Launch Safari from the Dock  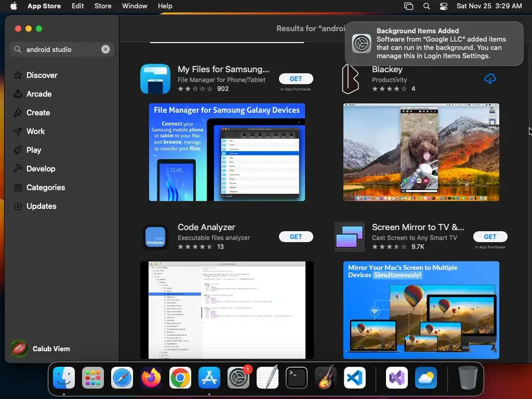[x=122, y=378]
